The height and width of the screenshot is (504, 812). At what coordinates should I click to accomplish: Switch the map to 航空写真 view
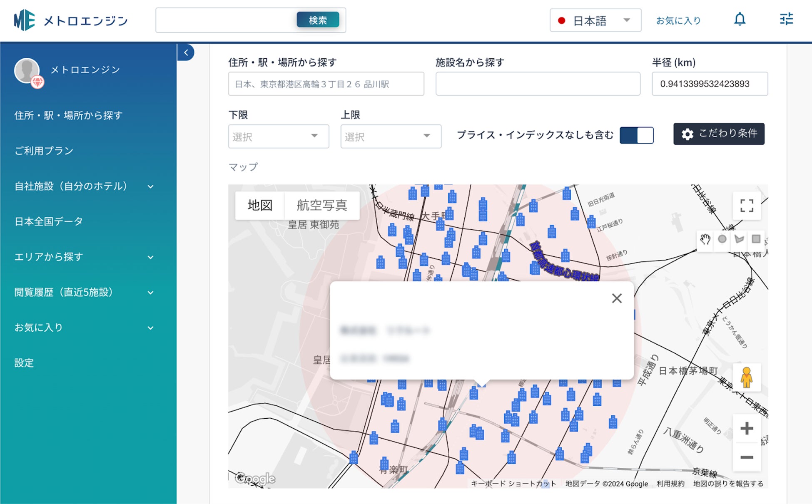322,205
